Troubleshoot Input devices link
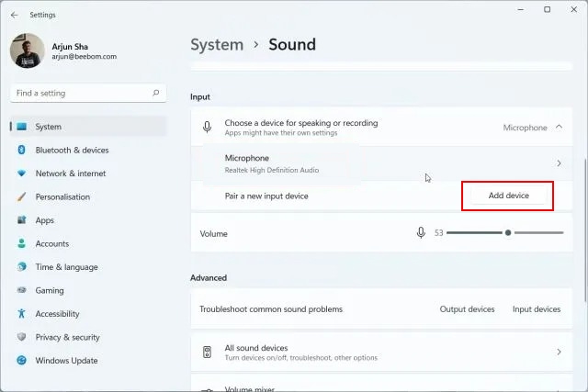 coord(536,309)
